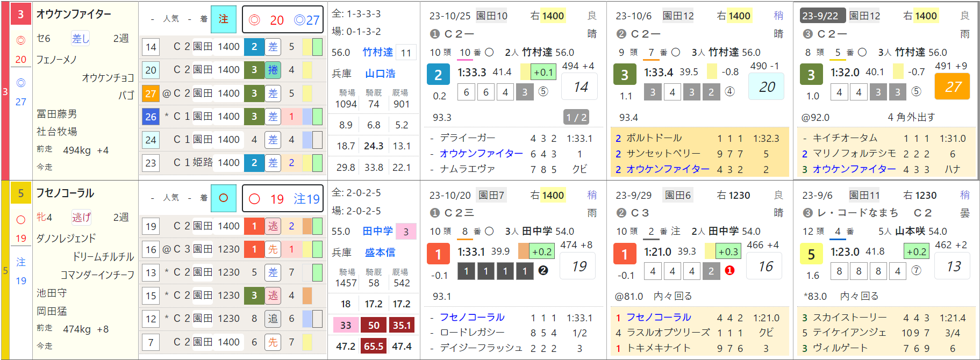Click the 逃 box in row 19 of フセノコーラル
Viewport: 980px width, 360px height.
tap(273, 226)
